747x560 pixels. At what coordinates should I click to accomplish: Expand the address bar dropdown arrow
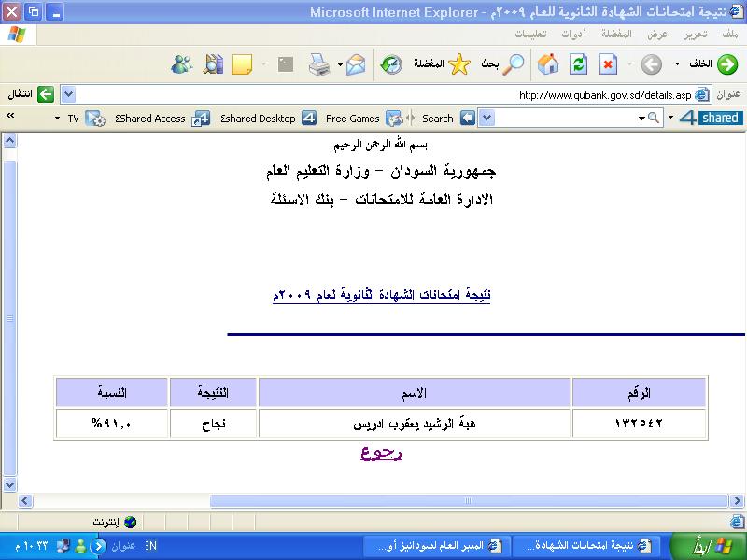[68, 94]
